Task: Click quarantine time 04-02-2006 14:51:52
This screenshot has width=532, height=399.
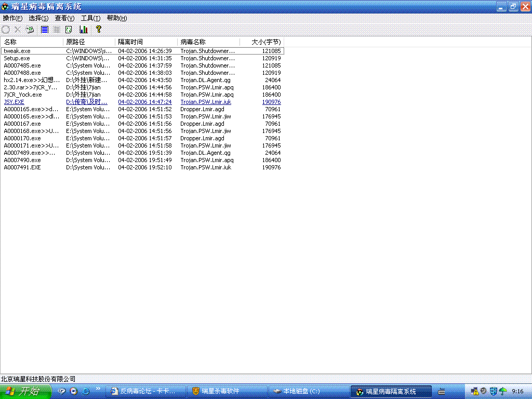Action: 145,109
